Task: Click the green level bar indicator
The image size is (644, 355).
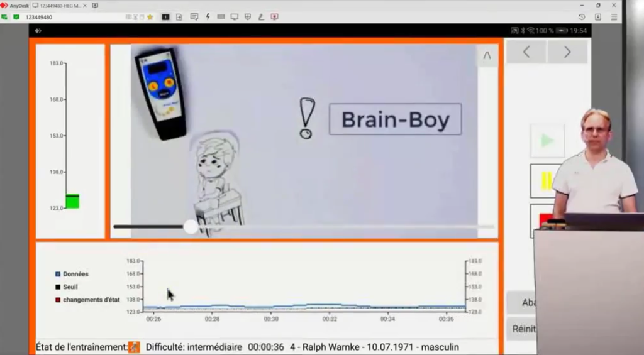Action: pos(72,201)
